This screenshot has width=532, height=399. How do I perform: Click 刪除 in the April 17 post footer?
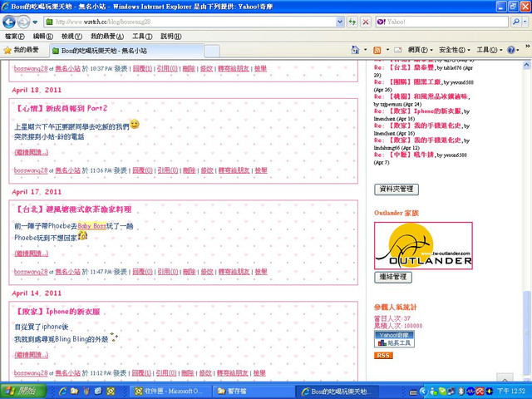point(189,272)
